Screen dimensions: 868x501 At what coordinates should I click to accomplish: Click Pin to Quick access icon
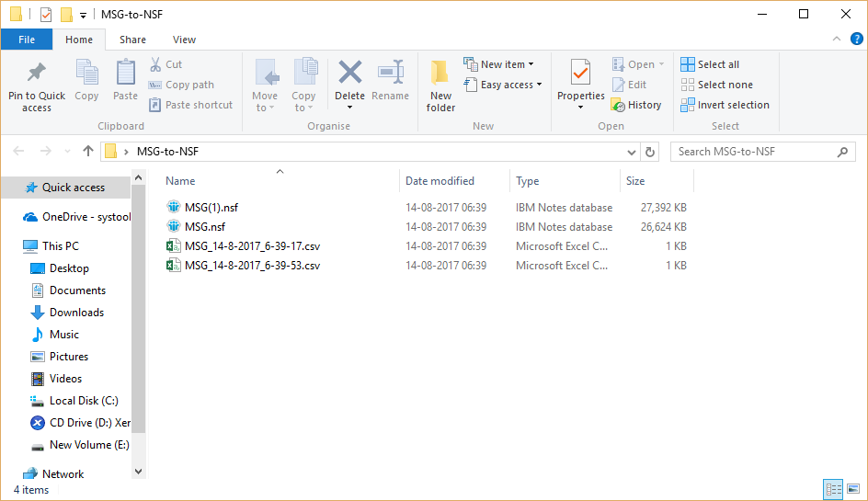pyautogui.click(x=37, y=73)
